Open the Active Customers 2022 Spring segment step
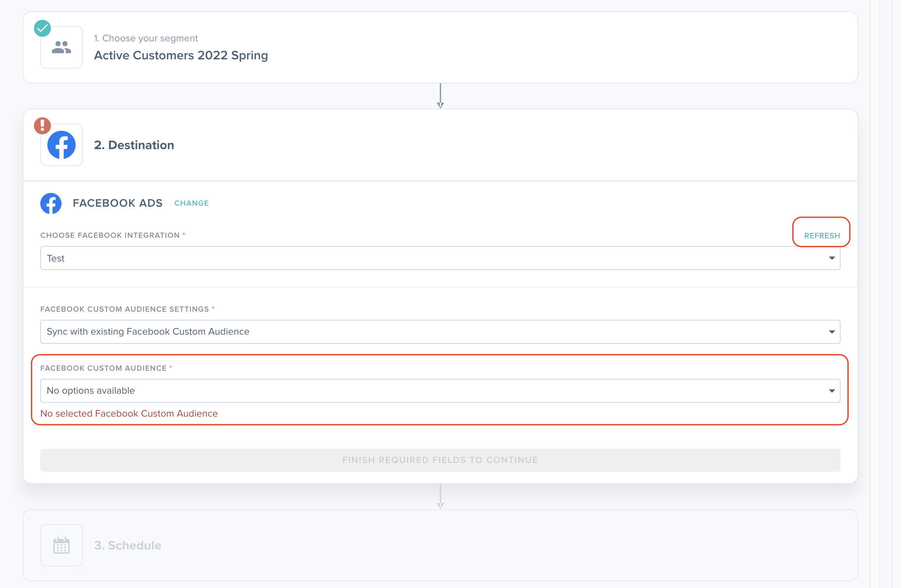The width and height of the screenshot is (901, 588). (x=440, y=47)
